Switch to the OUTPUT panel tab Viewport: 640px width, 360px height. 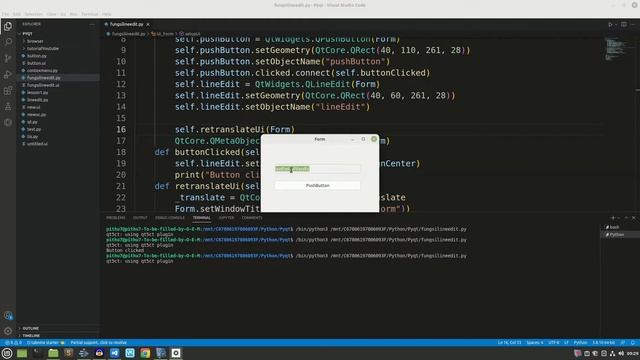(x=140, y=218)
